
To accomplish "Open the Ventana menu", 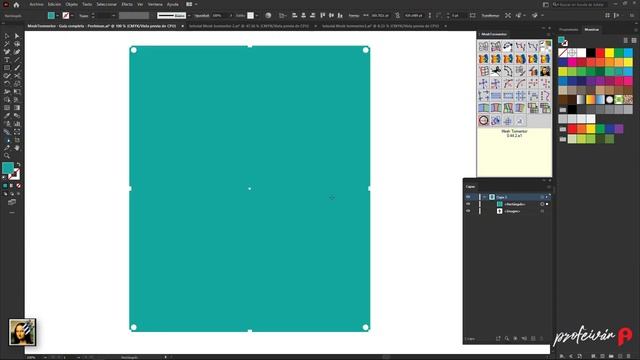I will coord(155,4).
